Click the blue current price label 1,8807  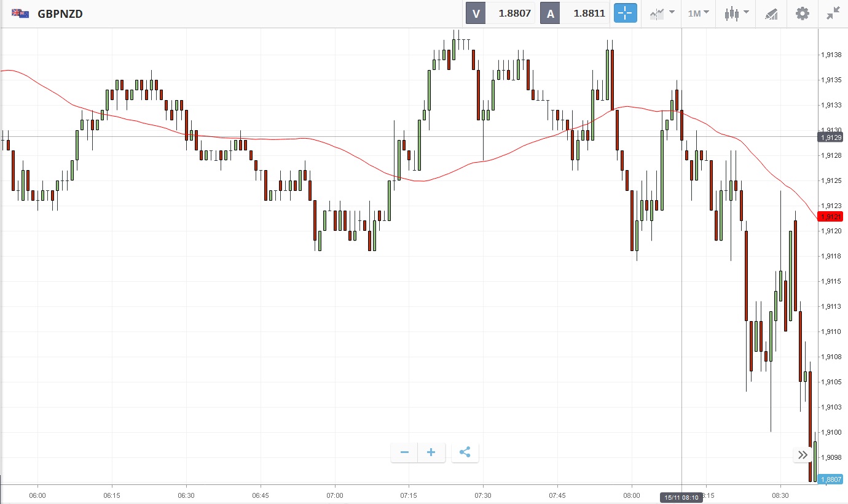point(831,479)
